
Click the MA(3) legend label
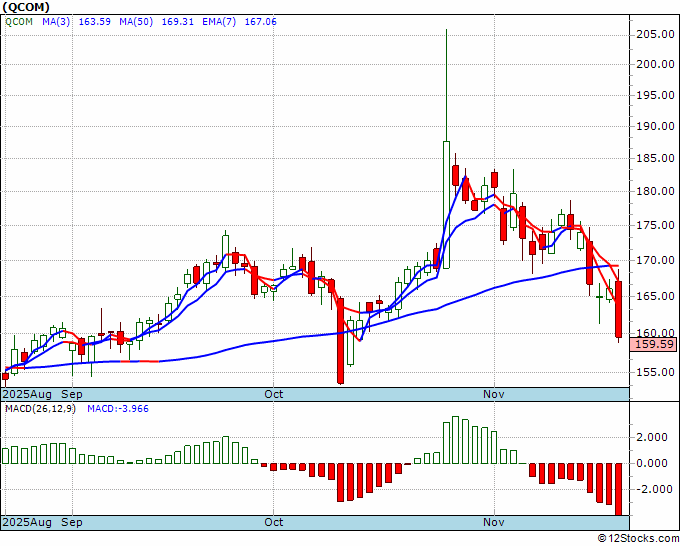(x=56, y=21)
